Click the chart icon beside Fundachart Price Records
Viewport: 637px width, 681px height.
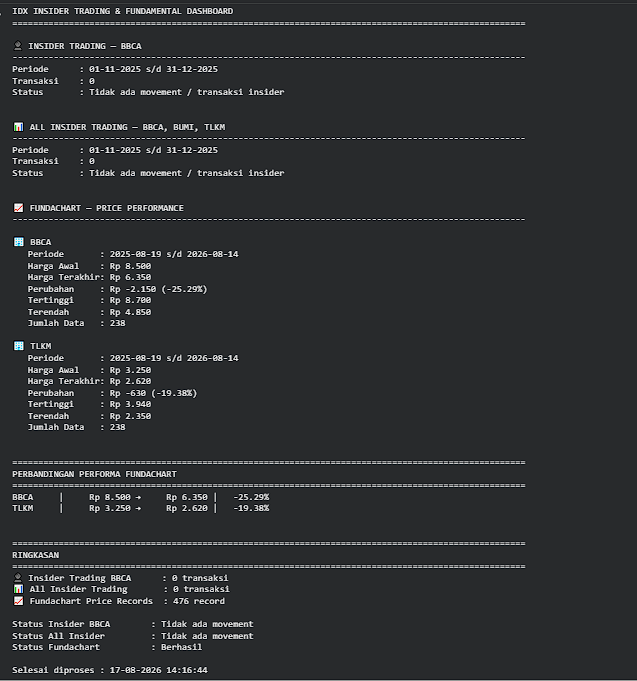[x=18, y=601]
